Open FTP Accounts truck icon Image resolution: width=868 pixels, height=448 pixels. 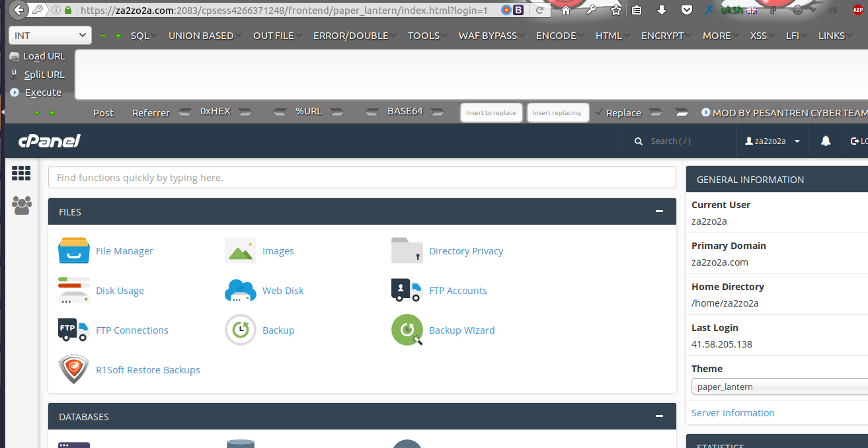407,290
